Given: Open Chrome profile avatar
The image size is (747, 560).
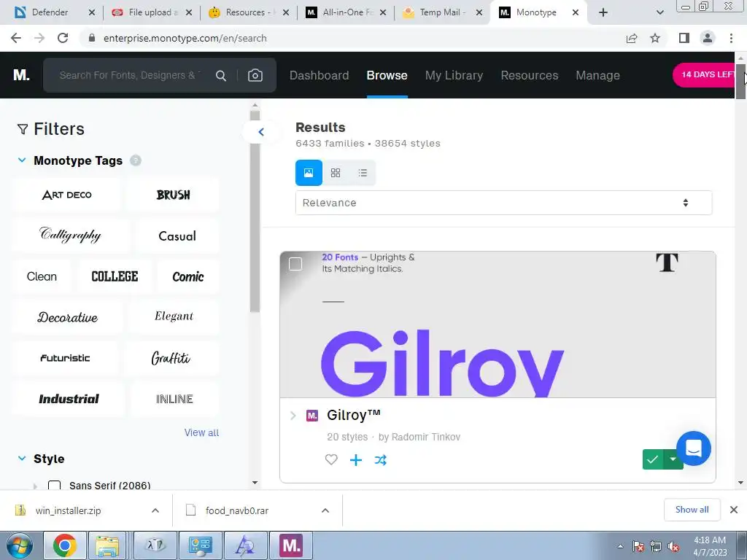Looking at the screenshot, I should [x=708, y=38].
